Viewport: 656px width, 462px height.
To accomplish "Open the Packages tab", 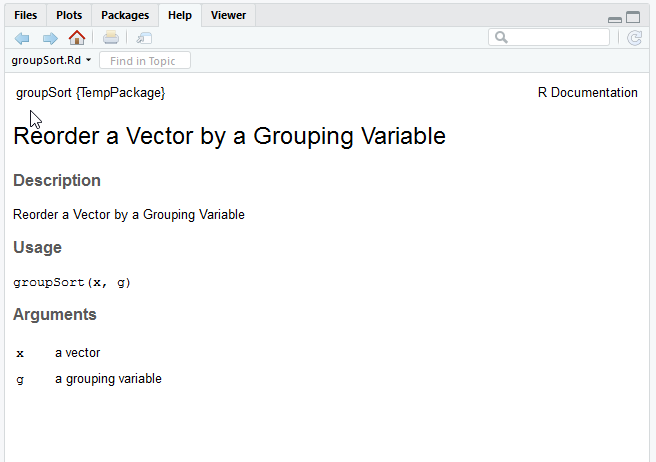I will [125, 15].
